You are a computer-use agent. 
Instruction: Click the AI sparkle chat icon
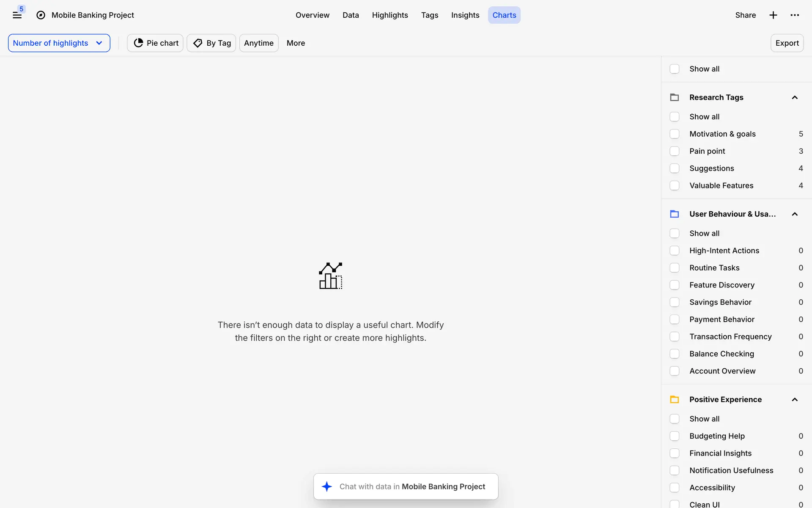pos(326,486)
